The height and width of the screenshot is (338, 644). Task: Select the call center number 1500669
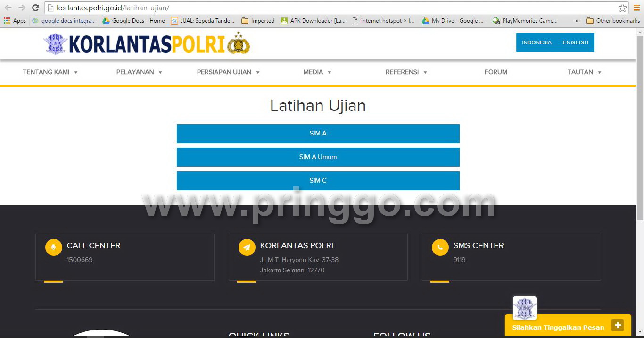point(80,260)
